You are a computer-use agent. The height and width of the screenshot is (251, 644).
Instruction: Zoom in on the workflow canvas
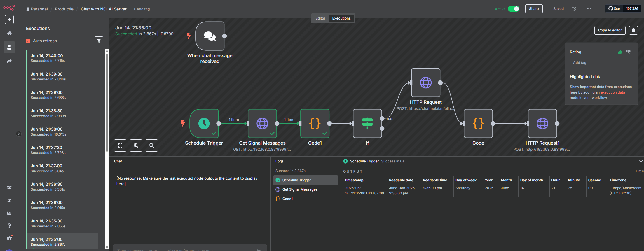[136, 145]
